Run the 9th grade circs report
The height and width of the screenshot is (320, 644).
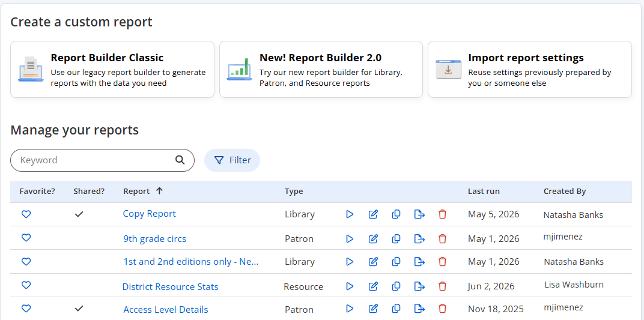pyautogui.click(x=350, y=239)
